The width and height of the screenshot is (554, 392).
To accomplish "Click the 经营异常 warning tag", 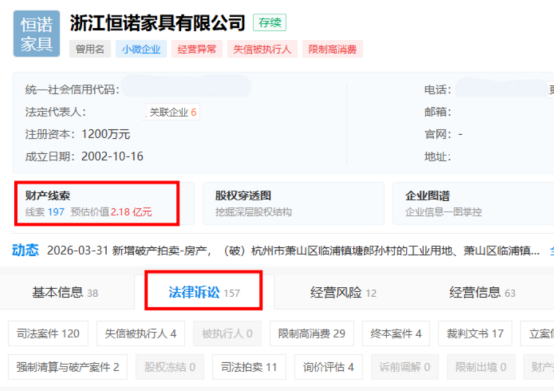I will click(197, 49).
